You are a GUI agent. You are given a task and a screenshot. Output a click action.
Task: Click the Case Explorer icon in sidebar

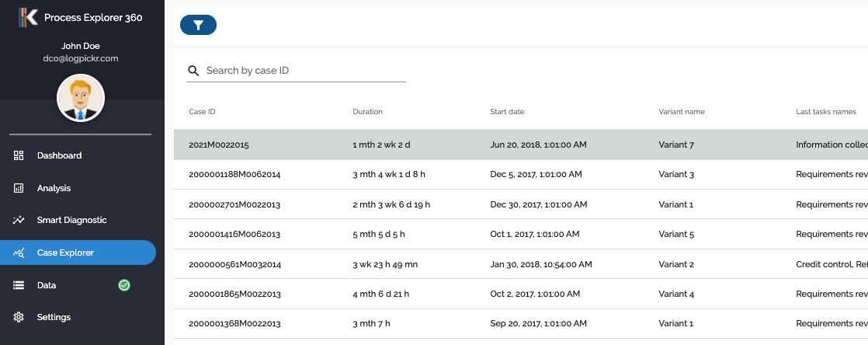point(19,253)
